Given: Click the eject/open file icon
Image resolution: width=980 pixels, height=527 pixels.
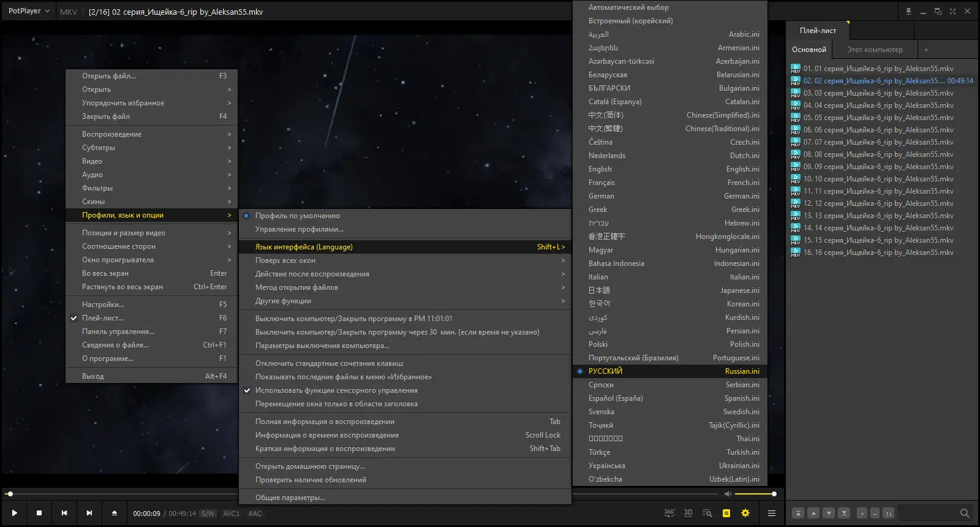Looking at the screenshot, I should (114, 513).
